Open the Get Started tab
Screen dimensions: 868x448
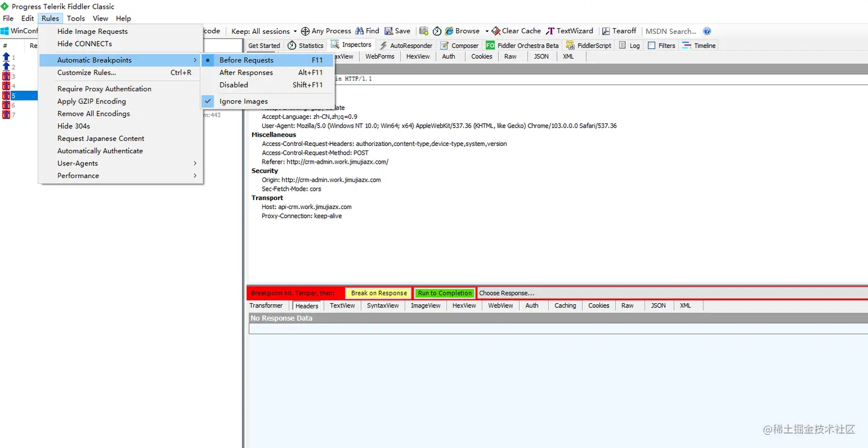click(264, 45)
